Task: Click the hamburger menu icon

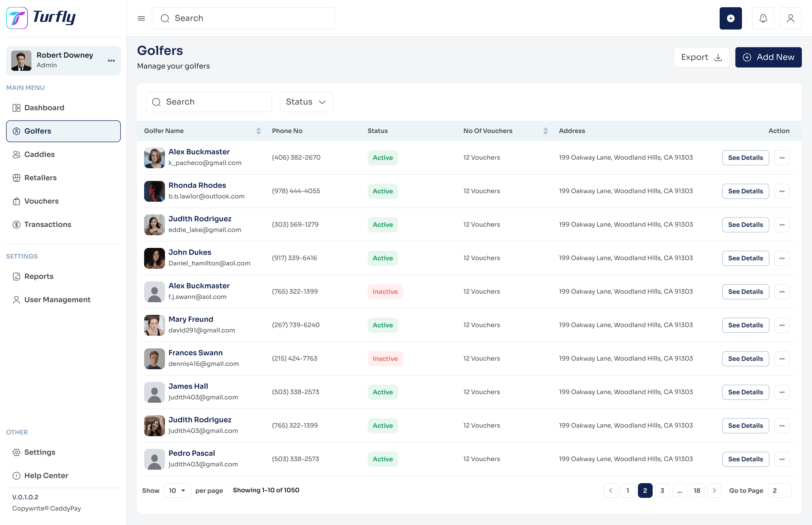Action: [141, 19]
